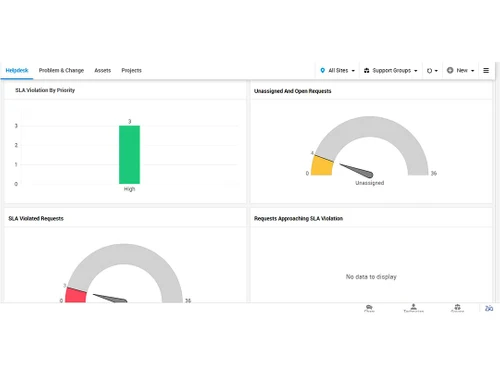Screen dimensions: 500x375
Task: Open Technician icon in bottom bar
Action: pos(414,308)
